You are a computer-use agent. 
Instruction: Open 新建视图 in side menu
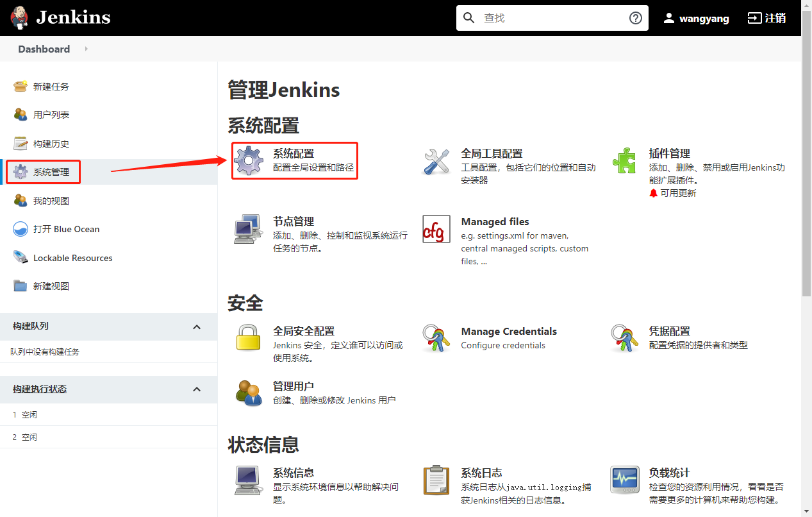[51, 286]
